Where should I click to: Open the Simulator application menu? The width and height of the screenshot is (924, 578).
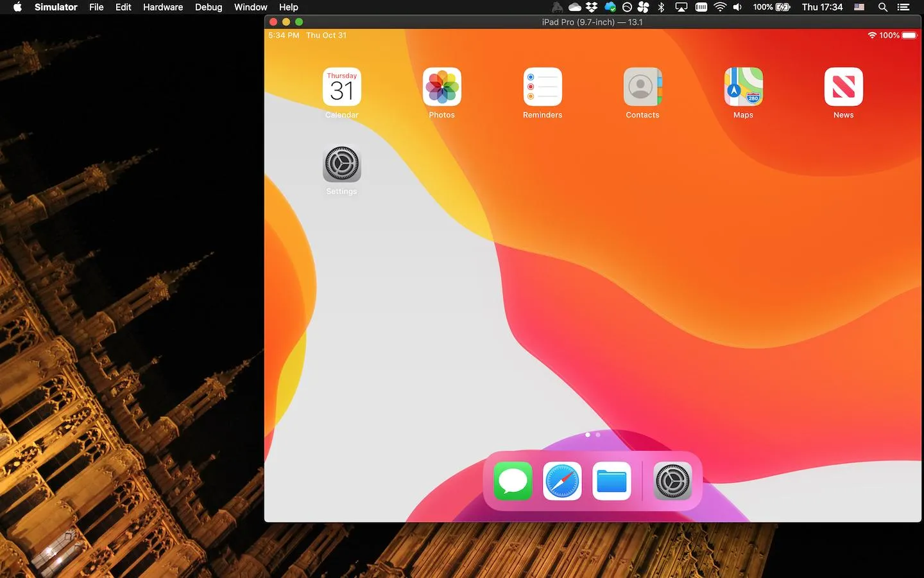click(56, 7)
